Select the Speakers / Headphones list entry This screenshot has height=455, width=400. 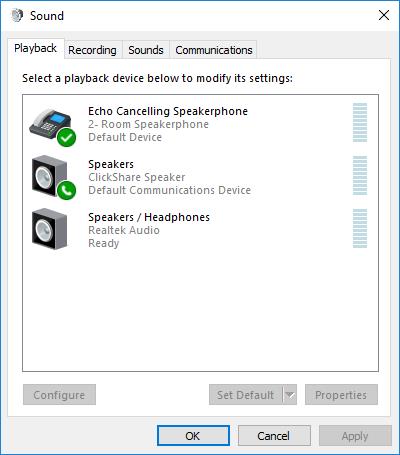pyautogui.click(x=200, y=229)
